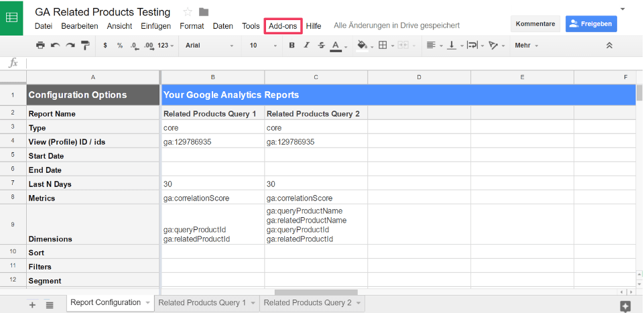Toggle italic formatting
The height and width of the screenshot is (313, 644).
point(306,46)
